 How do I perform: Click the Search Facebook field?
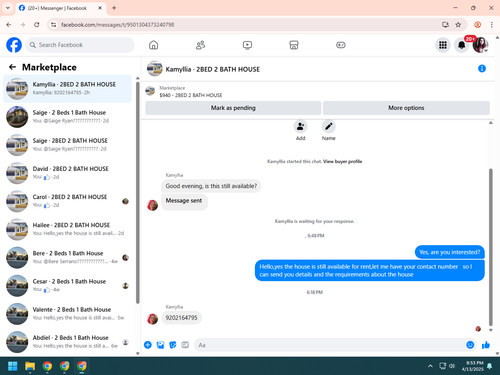[80, 45]
